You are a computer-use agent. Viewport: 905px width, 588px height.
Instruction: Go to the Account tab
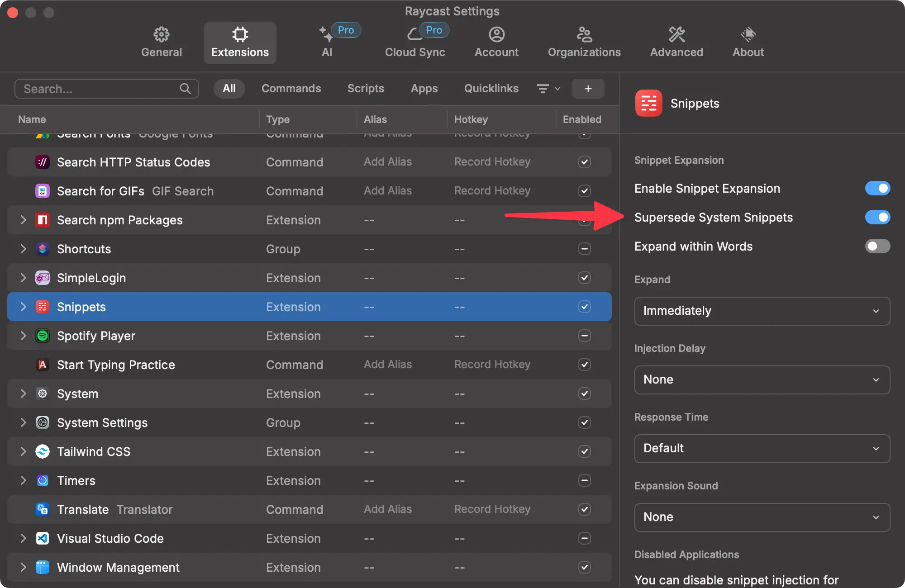tap(496, 43)
